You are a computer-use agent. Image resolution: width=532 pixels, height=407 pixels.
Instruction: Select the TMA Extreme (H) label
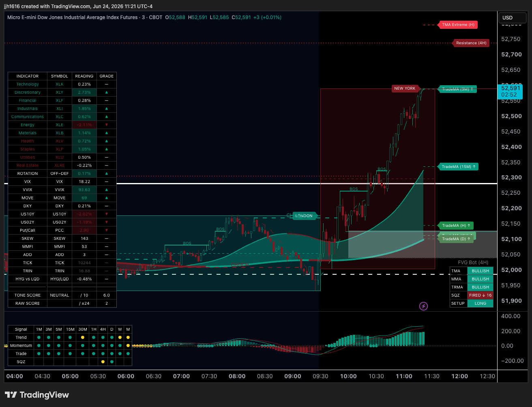(457, 25)
